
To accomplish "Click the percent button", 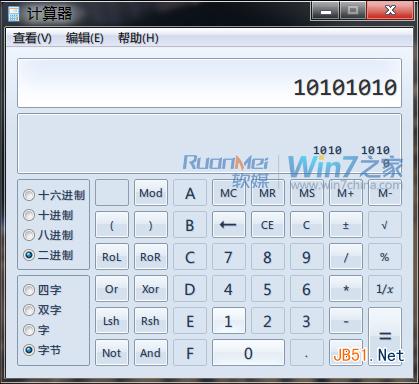I will [385, 257].
